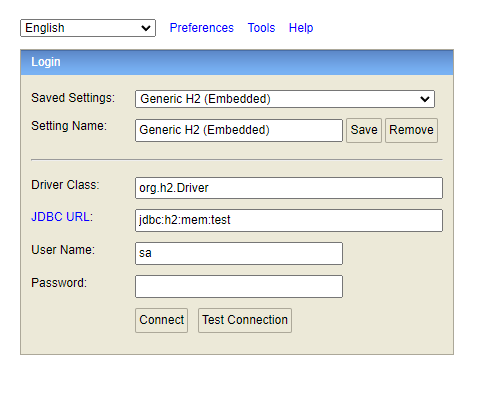Select the User Name label
The height and width of the screenshot is (412, 483).
pos(63,250)
